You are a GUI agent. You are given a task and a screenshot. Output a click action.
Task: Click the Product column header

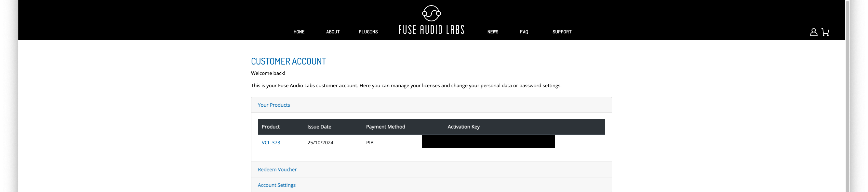coord(271,127)
